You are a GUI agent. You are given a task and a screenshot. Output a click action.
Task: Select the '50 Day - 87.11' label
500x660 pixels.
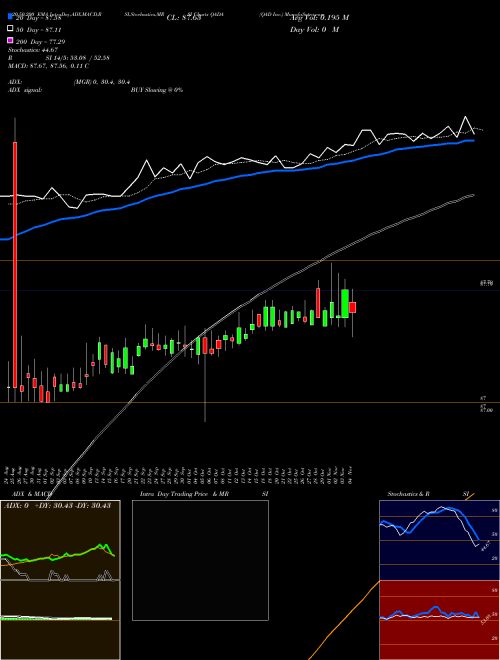(x=39, y=30)
